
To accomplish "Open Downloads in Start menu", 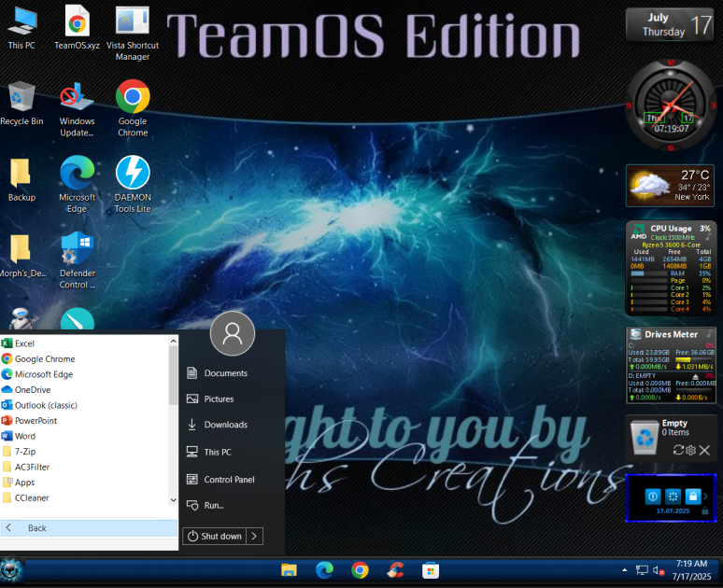I will pyautogui.click(x=226, y=425).
